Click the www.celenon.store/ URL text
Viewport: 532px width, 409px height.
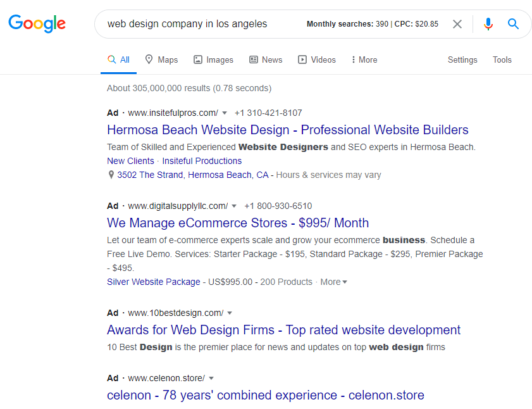coord(166,378)
